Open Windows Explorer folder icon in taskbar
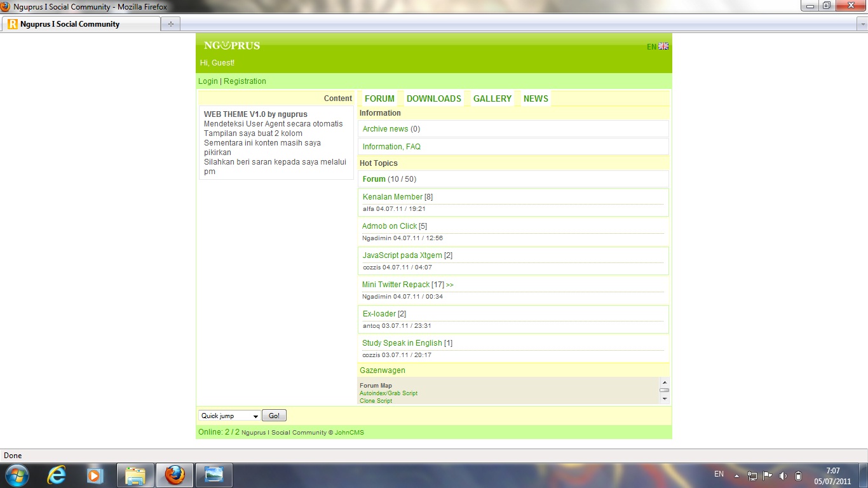Image resolution: width=868 pixels, height=488 pixels. (x=135, y=475)
